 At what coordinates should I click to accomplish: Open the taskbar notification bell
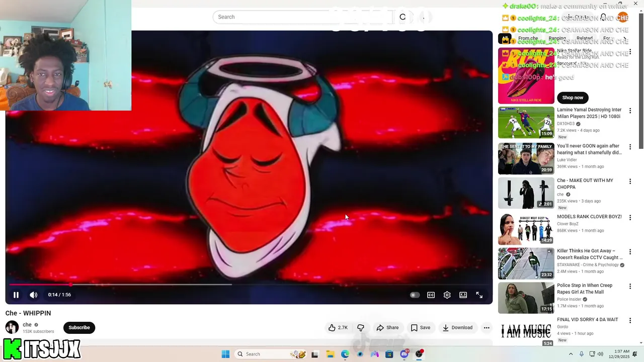635,354
